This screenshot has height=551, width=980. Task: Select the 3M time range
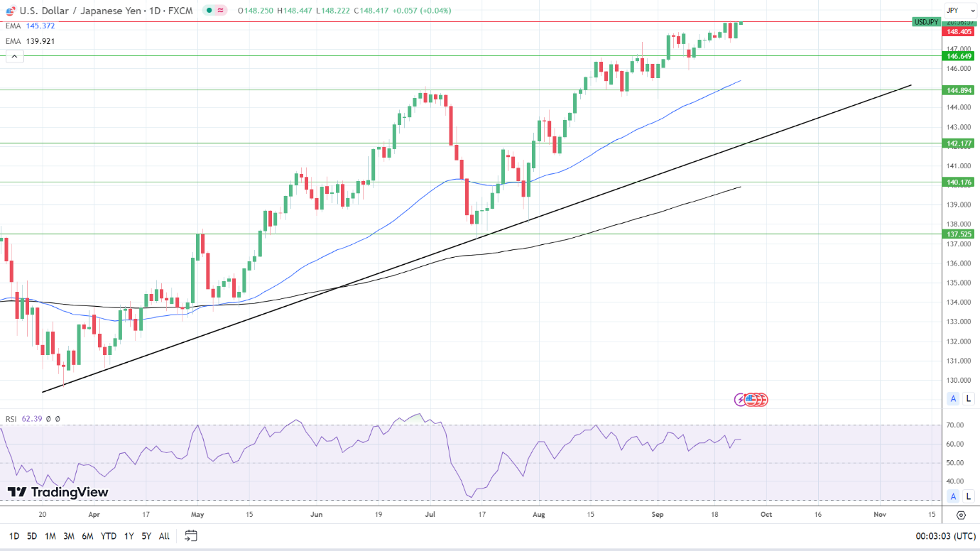[x=69, y=536]
